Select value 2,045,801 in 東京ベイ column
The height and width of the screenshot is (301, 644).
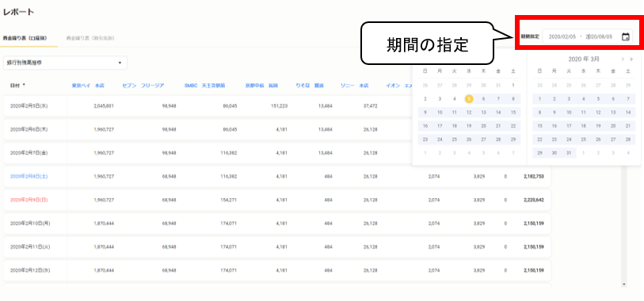(104, 106)
